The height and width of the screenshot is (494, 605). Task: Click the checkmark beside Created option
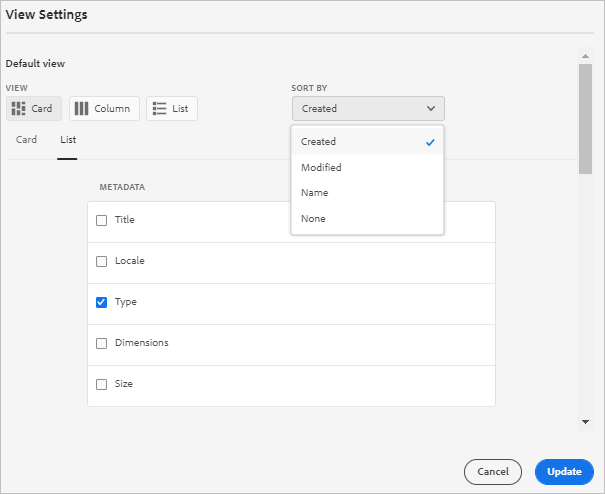430,142
